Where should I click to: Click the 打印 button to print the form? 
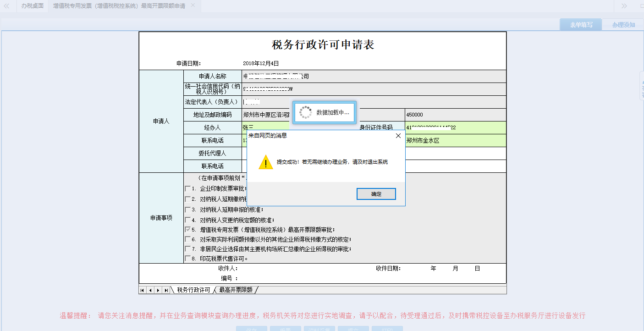[387, 329]
